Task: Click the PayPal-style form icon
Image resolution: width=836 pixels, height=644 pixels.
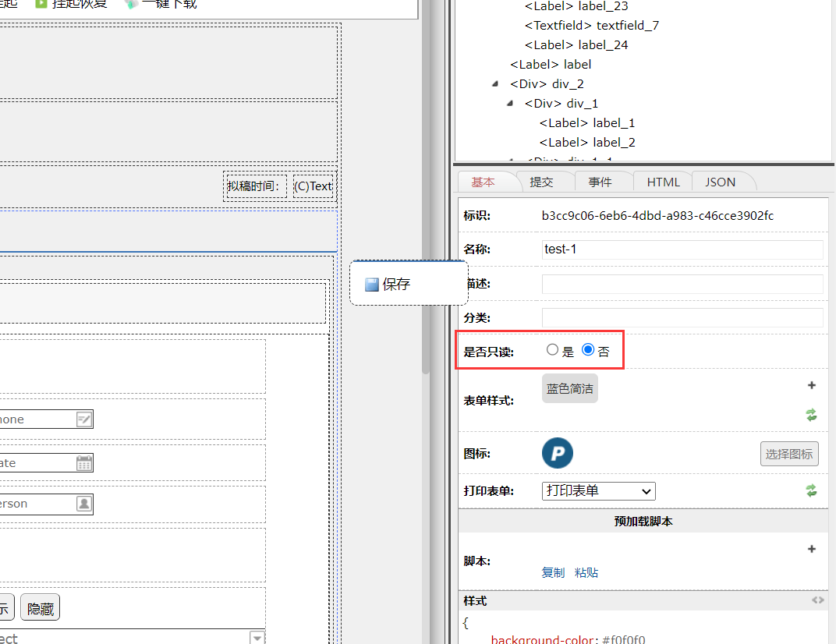Action: tap(557, 453)
